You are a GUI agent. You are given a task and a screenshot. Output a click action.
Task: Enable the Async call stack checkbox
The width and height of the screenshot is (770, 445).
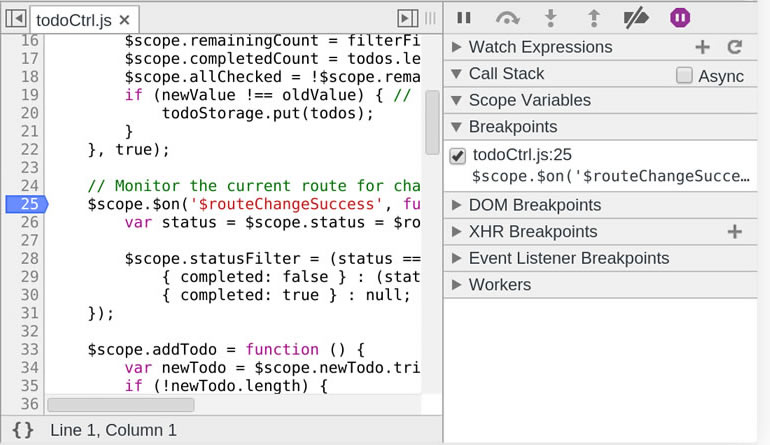click(685, 75)
